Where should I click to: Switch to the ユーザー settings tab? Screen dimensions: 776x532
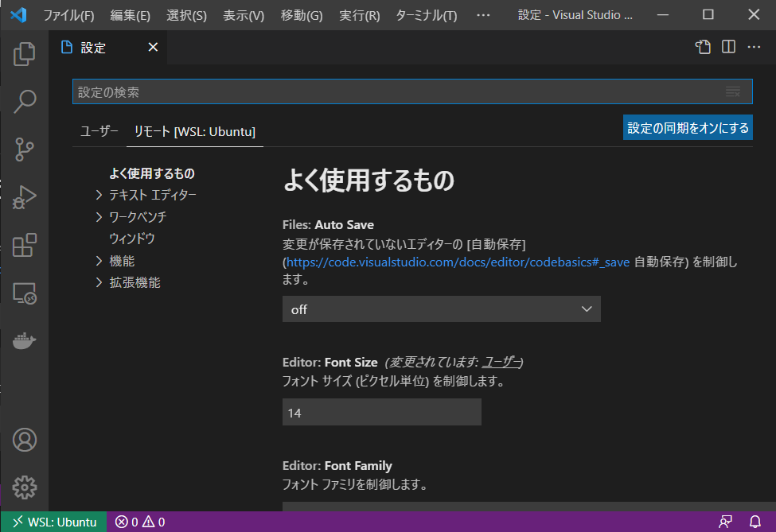click(x=99, y=131)
